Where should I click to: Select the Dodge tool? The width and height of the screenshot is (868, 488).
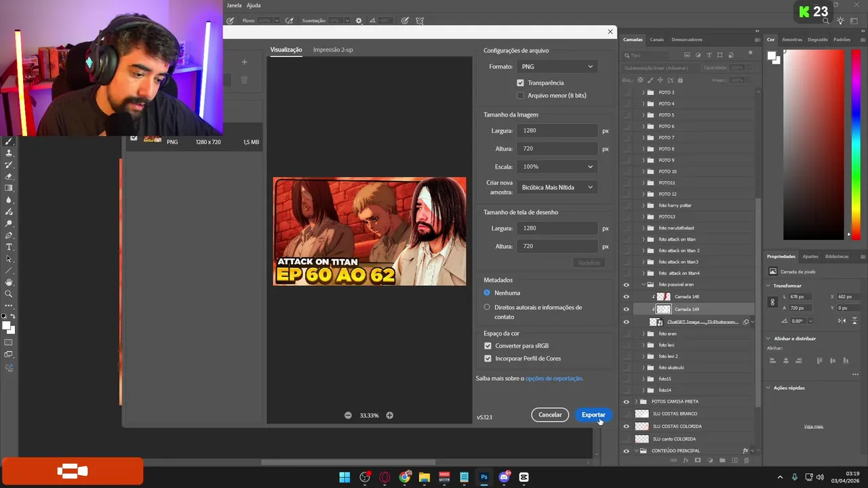tap(9, 223)
